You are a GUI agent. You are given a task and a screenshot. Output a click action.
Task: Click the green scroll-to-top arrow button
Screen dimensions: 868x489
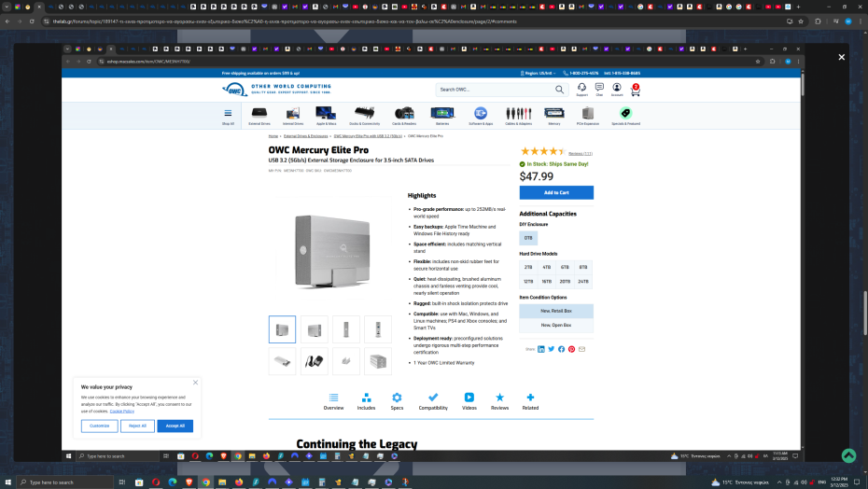coord(848,455)
